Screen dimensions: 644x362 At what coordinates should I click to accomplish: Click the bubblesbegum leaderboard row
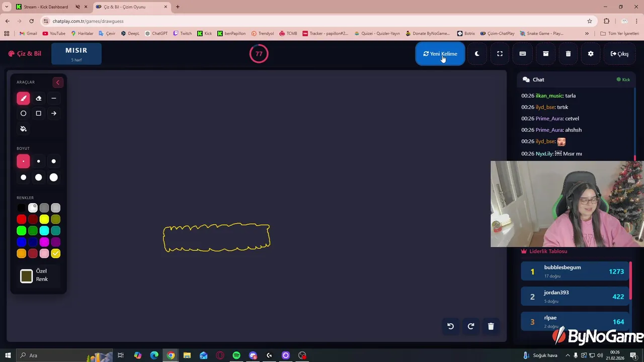coord(575,271)
